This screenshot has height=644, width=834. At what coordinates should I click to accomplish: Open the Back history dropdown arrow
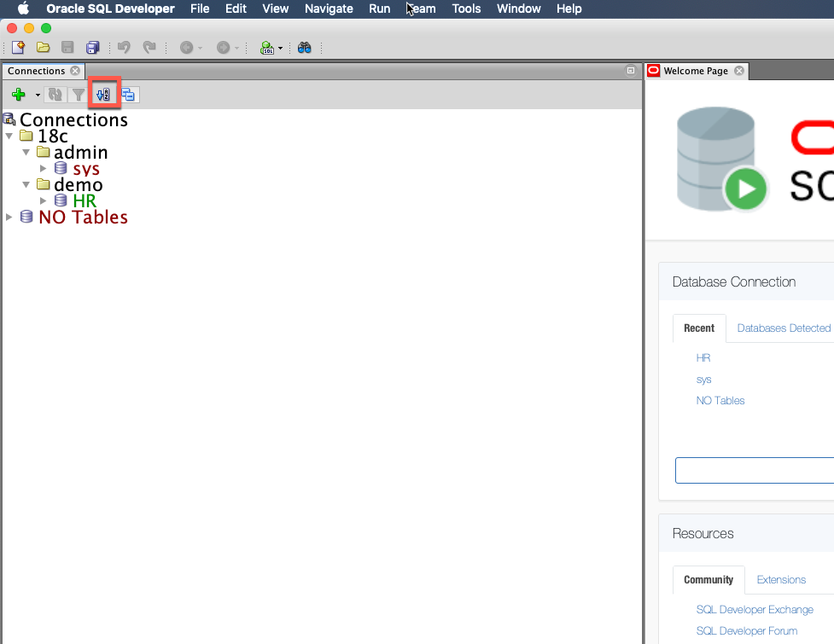point(200,49)
